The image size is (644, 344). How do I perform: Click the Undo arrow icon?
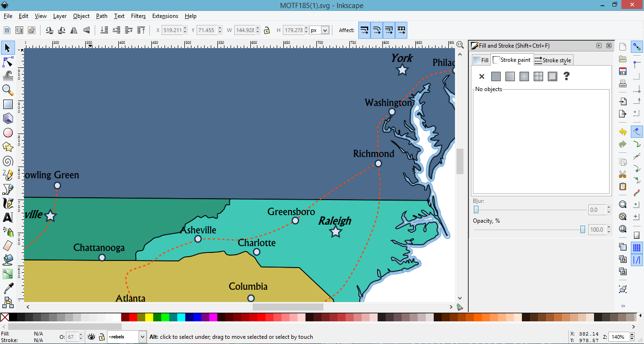point(623,132)
